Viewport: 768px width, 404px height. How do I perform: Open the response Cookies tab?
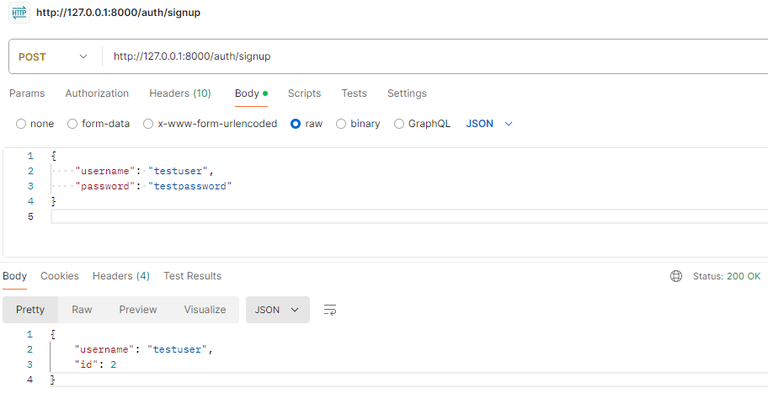coord(59,276)
